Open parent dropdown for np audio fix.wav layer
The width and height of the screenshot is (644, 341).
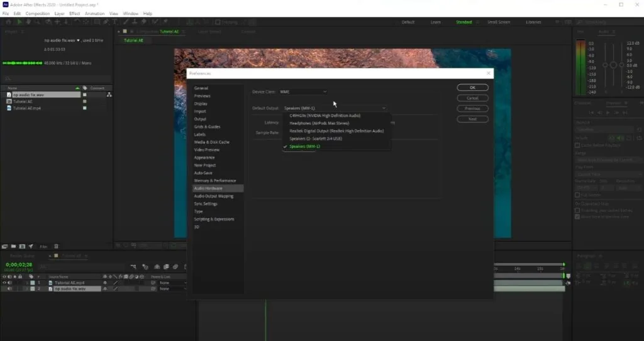tap(172, 289)
